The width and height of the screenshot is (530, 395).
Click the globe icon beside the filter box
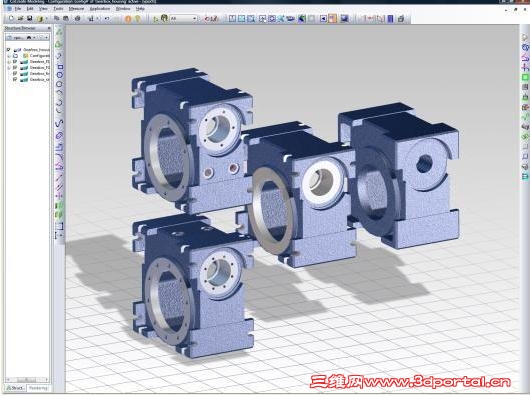pos(164,18)
